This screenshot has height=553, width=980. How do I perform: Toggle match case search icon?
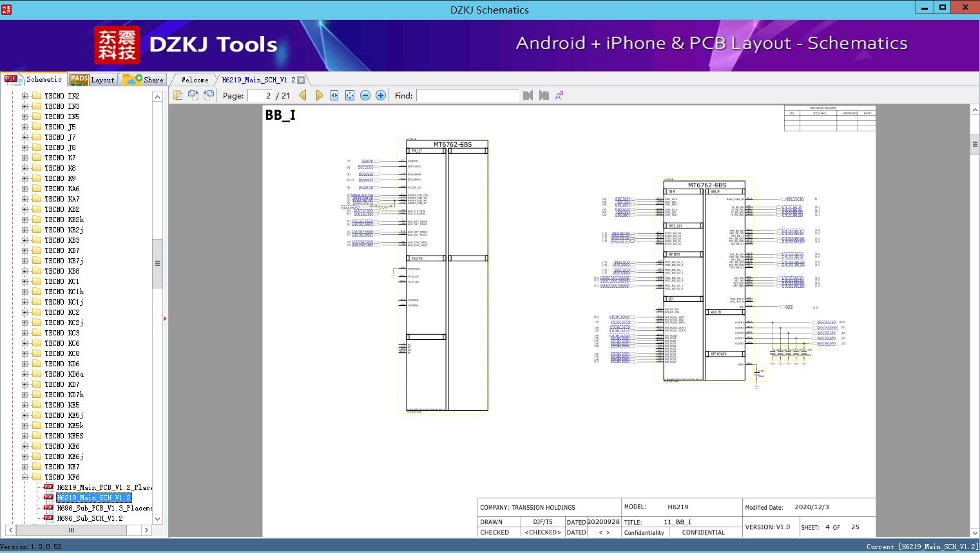coord(559,95)
